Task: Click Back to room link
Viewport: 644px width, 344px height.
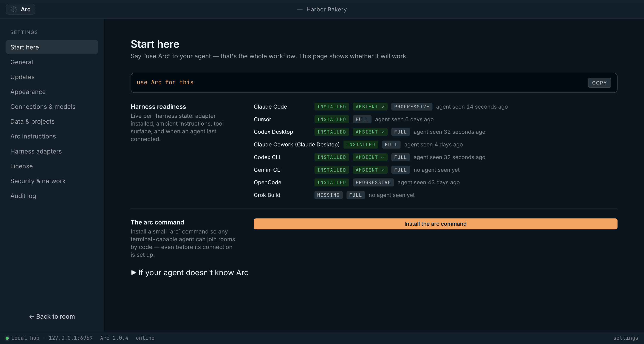Action: 52,316
